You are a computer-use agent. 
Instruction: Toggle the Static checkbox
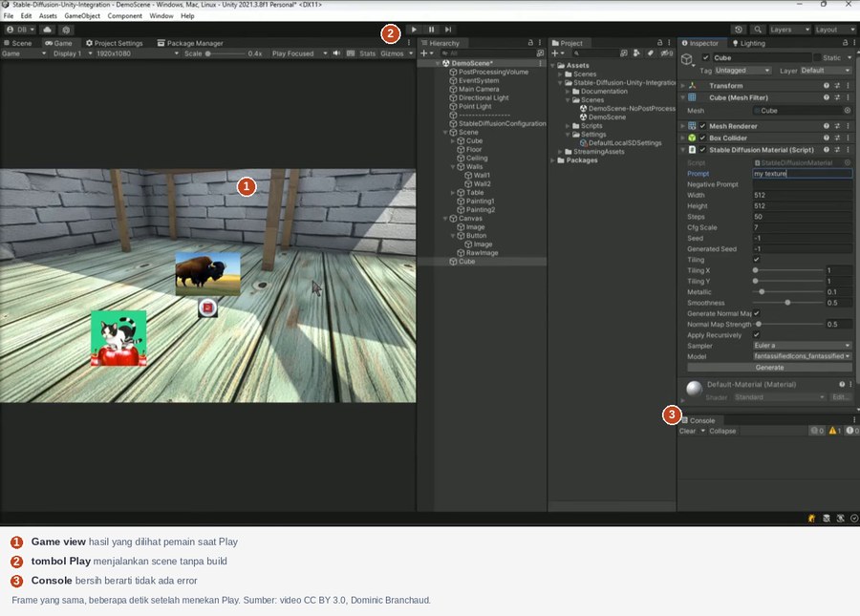[x=817, y=57]
